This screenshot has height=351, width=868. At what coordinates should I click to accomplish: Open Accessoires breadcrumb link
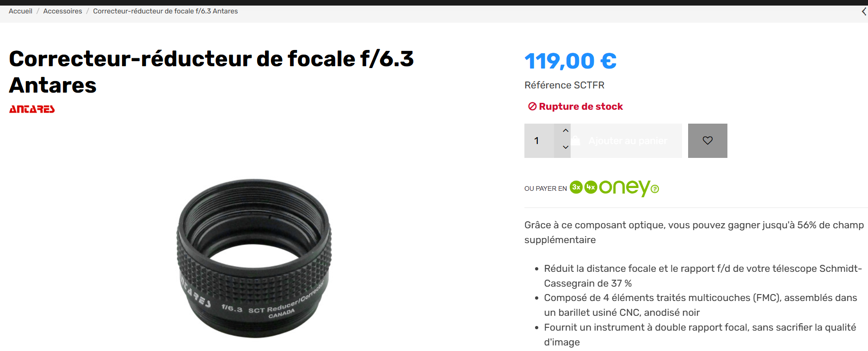tap(62, 11)
